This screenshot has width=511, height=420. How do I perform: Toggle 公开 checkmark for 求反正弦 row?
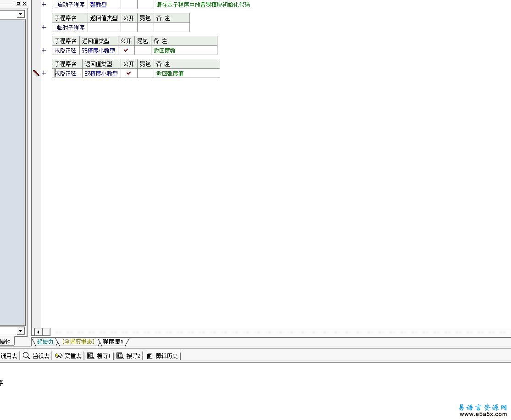tap(126, 50)
